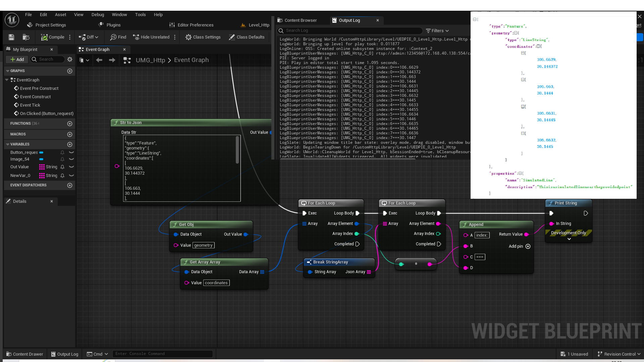Viewport: 644px width, 362px height.
Task: Open the Output Log Filters dropdown
Action: point(437,31)
